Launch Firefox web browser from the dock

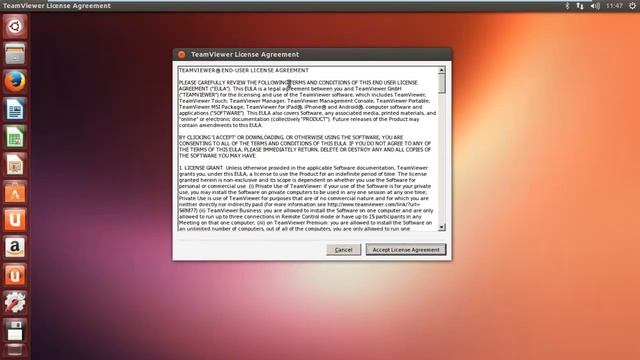tap(15, 81)
